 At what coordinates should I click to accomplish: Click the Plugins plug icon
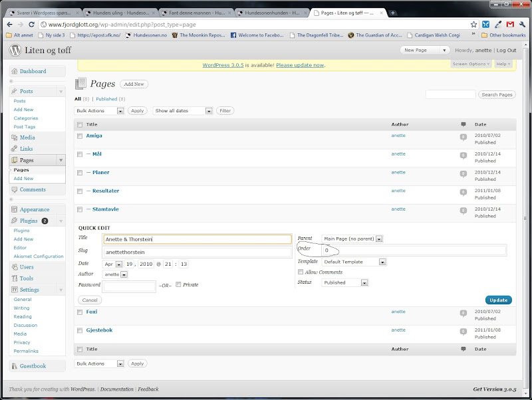pyautogui.click(x=14, y=221)
